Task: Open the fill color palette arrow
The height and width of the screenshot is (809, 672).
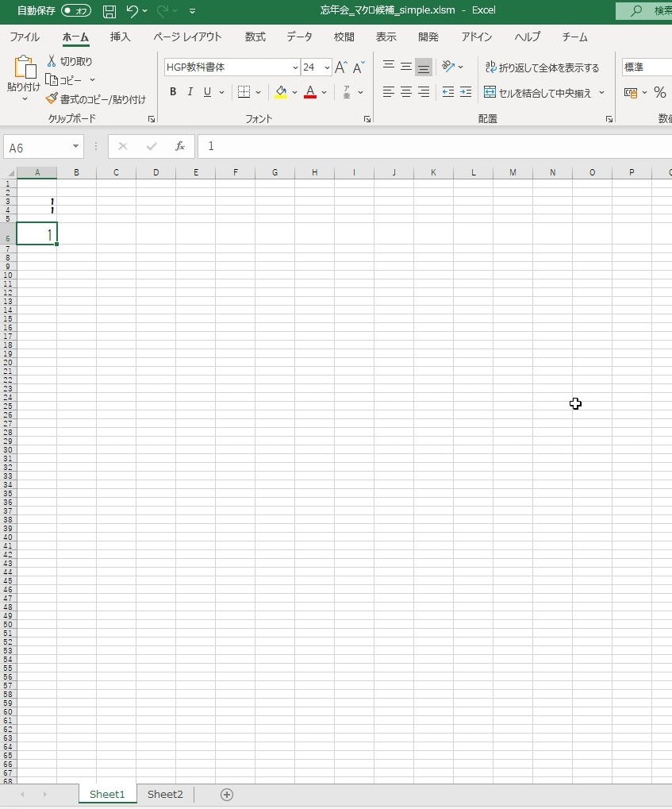Action: pyautogui.click(x=294, y=92)
